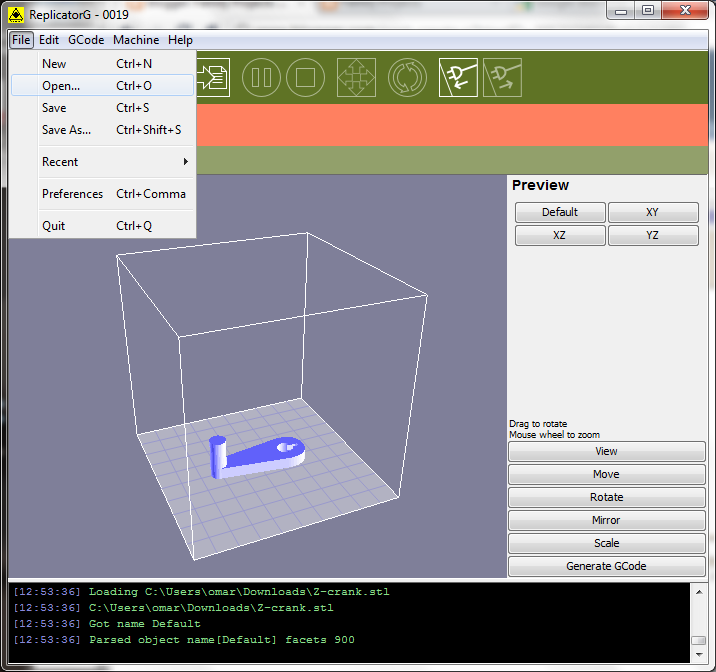The image size is (716, 672).
Task: Click the Mirror button
Action: (606, 520)
